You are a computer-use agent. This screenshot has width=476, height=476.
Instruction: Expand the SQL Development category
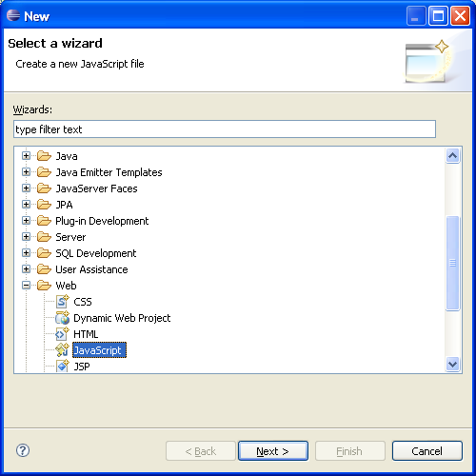click(x=27, y=253)
